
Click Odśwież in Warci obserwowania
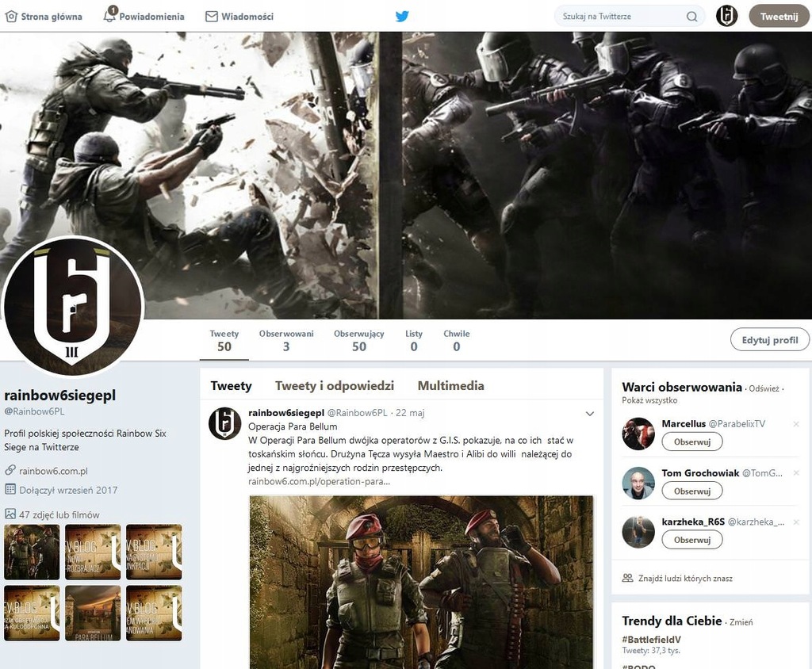(764, 389)
